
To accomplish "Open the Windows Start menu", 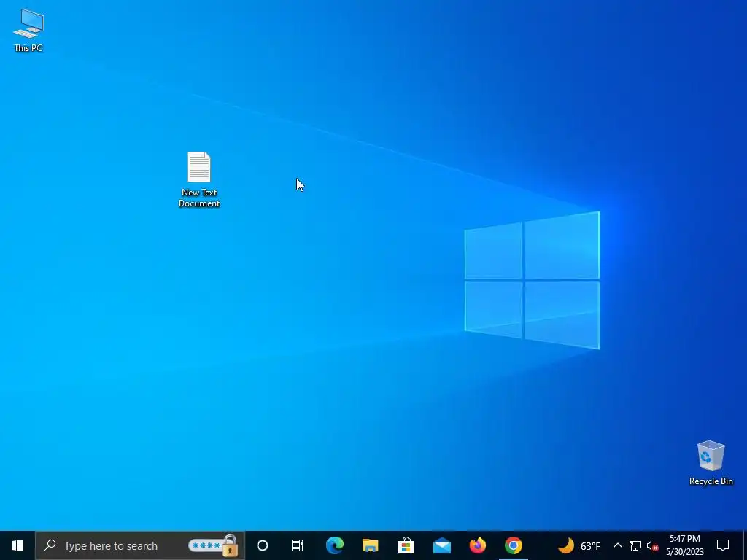I will [x=18, y=545].
